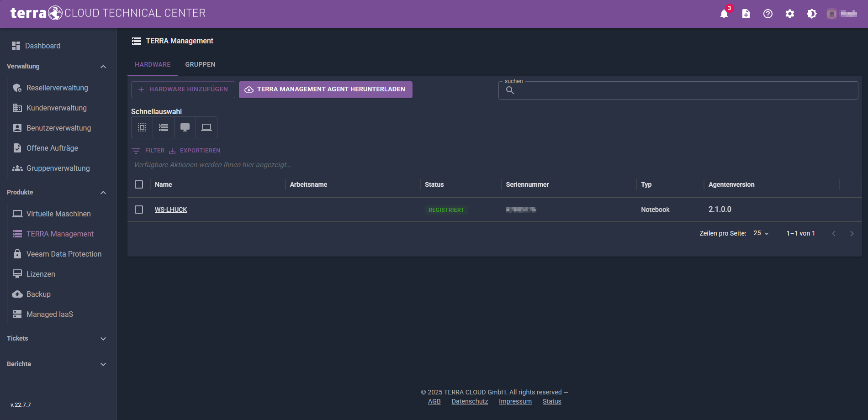868x420 pixels.
Task: Collapse the Verwaltung section
Action: [x=103, y=67]
